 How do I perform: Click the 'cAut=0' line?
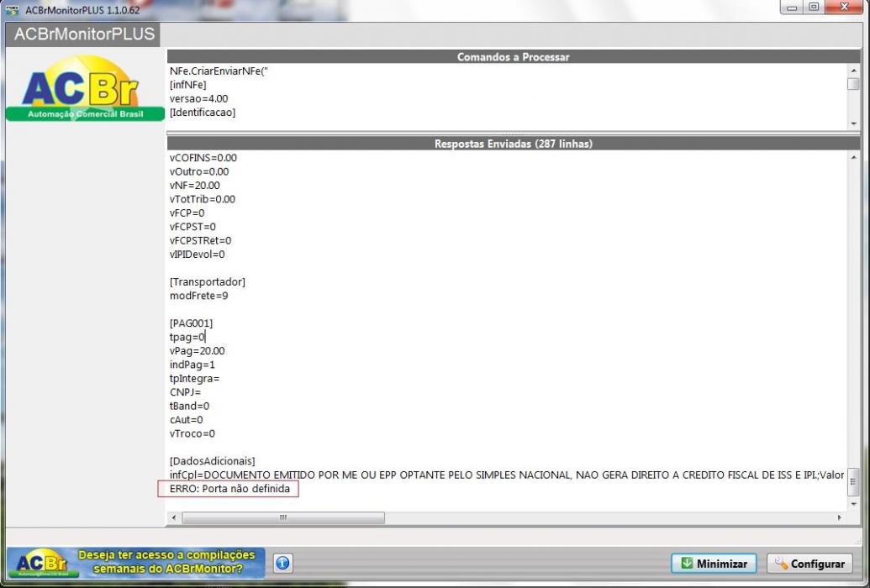point(187,420)
